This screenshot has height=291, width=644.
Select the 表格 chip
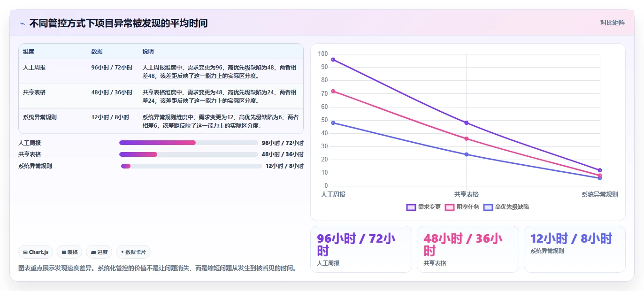pyautogui.click(x=69, y=252)
